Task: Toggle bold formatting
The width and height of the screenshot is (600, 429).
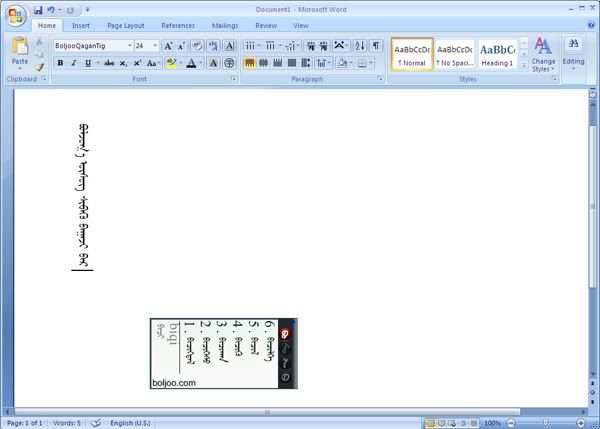Action: (60, 63)
